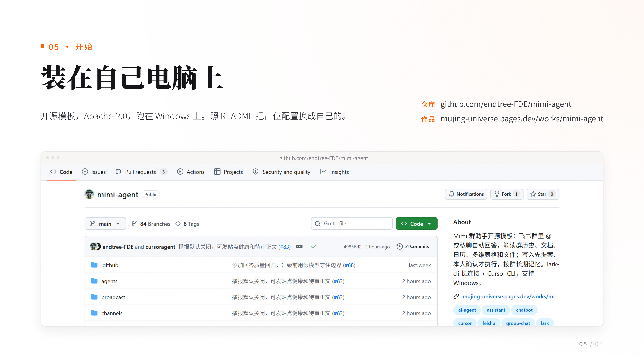This screenshot has height=362, width=644.
Task: Open cursoragent author link
Action: tap(160, 247)
